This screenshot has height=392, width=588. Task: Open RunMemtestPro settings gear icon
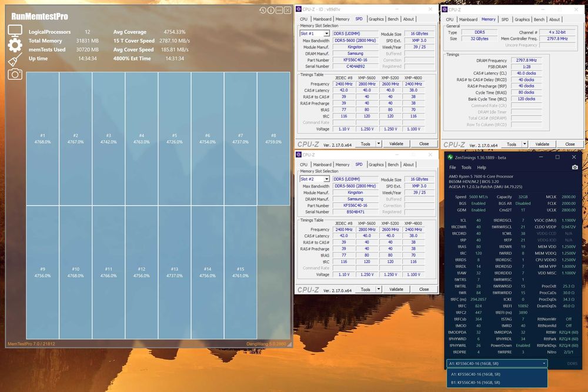click(15, 45)
